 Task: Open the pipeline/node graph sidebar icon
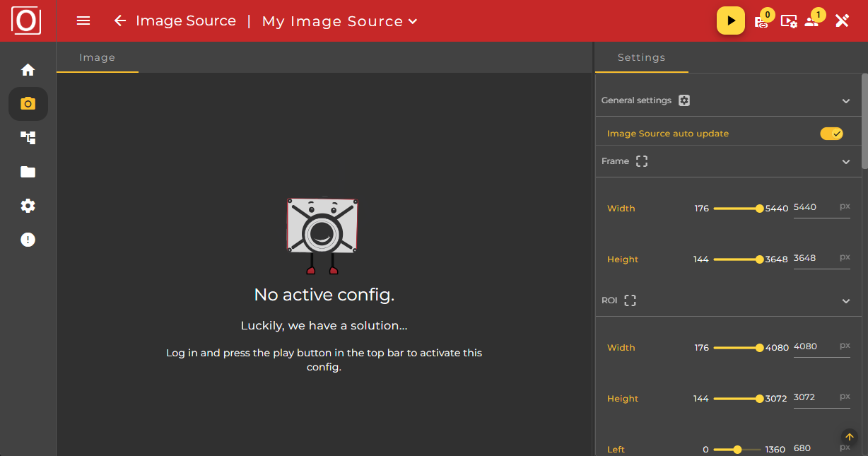28,137
